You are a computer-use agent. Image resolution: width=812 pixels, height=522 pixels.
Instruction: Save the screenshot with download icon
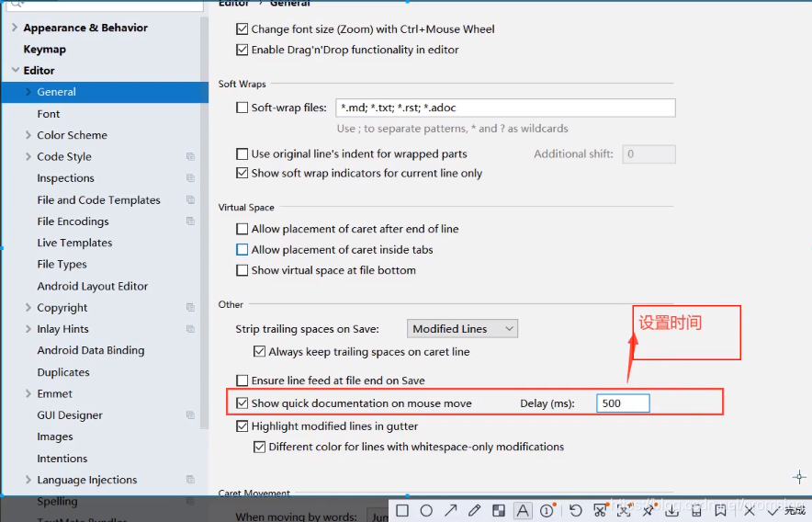pos(672,511)
